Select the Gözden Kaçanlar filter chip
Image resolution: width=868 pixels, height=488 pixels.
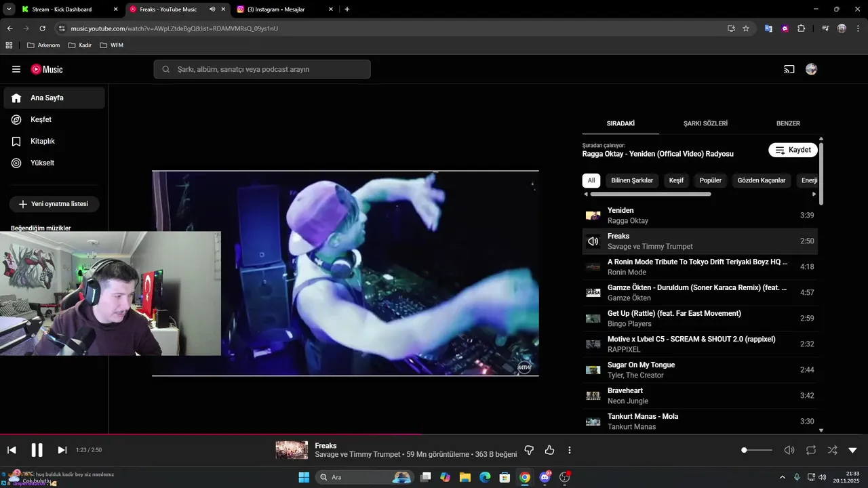pos(762,180)
